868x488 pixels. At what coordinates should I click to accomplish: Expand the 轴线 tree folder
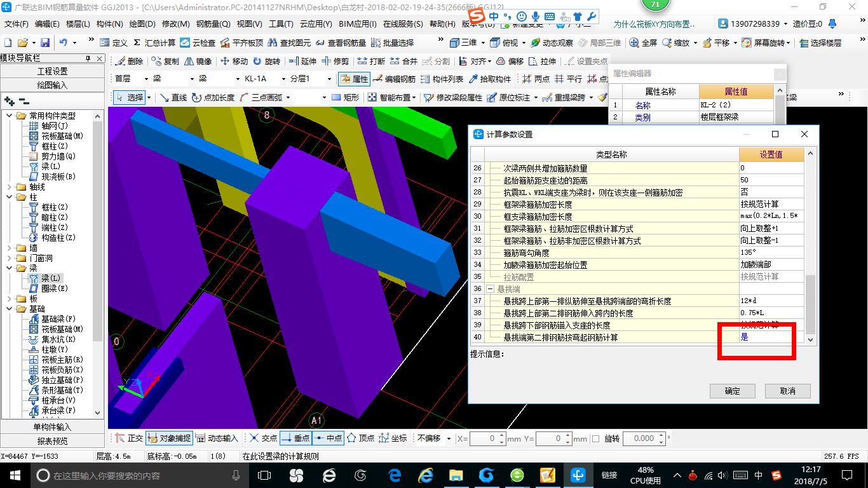coord(10,187)
